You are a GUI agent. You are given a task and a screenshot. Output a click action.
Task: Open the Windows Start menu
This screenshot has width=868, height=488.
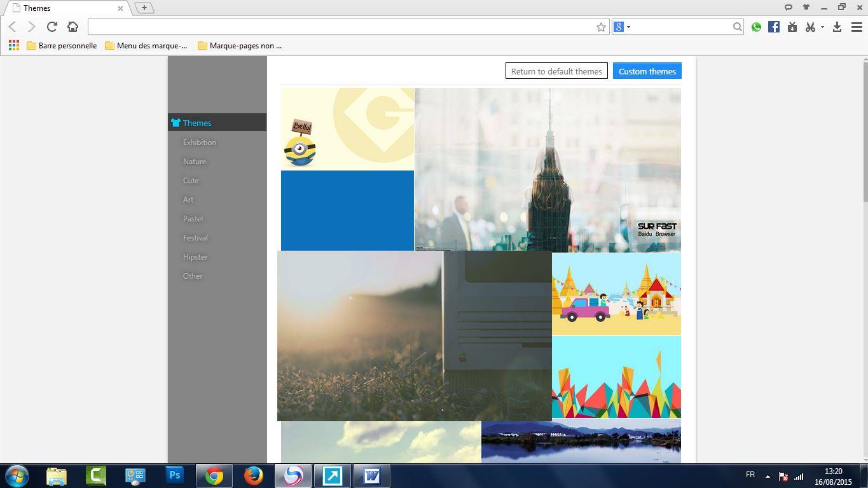pyautogui.click(x=17, y=476)
